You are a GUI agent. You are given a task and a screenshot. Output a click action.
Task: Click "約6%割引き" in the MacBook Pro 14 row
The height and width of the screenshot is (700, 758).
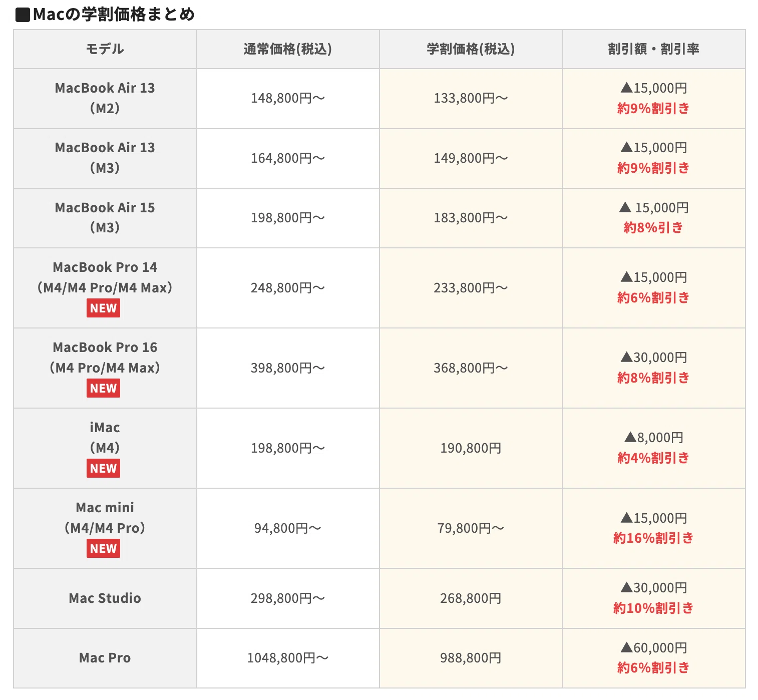click(x=653, y=298)
